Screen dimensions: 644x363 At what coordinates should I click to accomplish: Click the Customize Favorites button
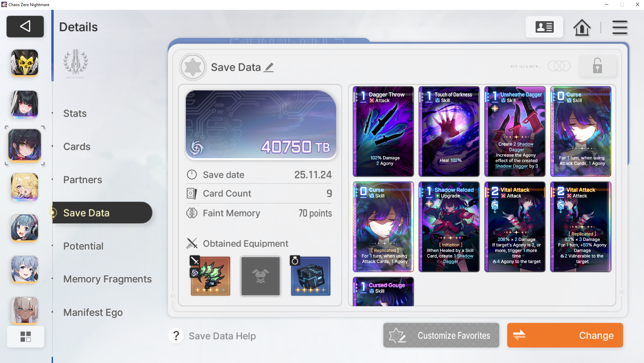coord(441,335)
